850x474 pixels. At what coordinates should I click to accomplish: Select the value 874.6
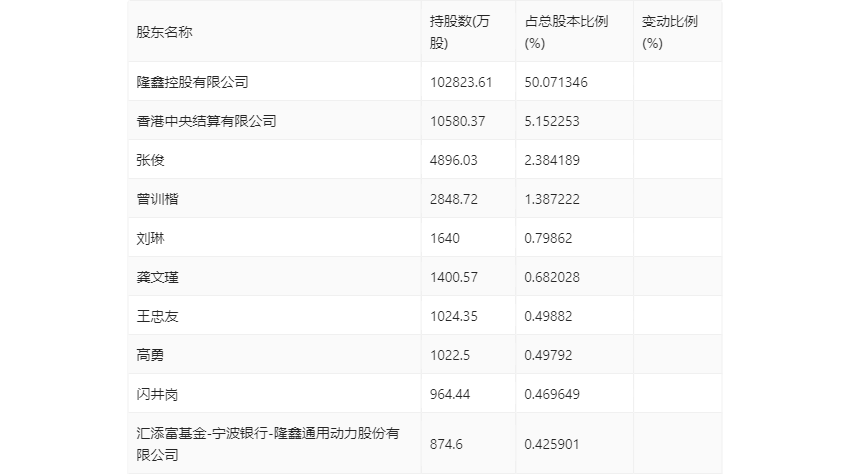coord(446,444)
